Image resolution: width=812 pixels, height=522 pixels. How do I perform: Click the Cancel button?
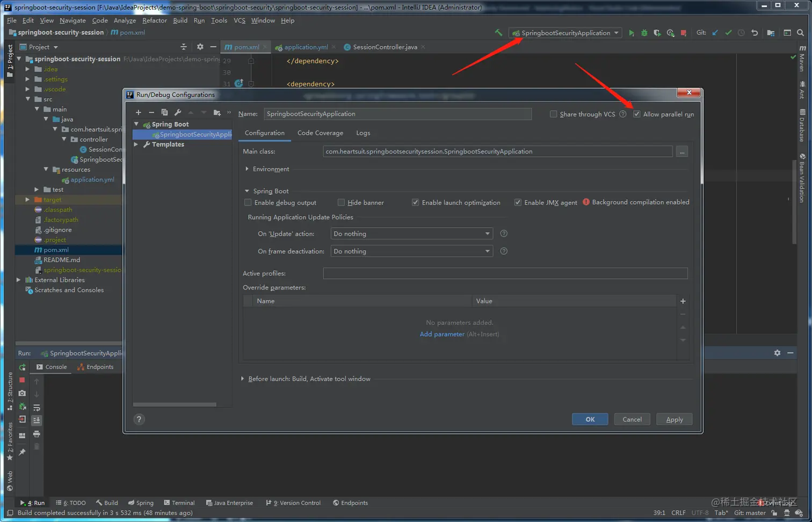coord(632,419)
